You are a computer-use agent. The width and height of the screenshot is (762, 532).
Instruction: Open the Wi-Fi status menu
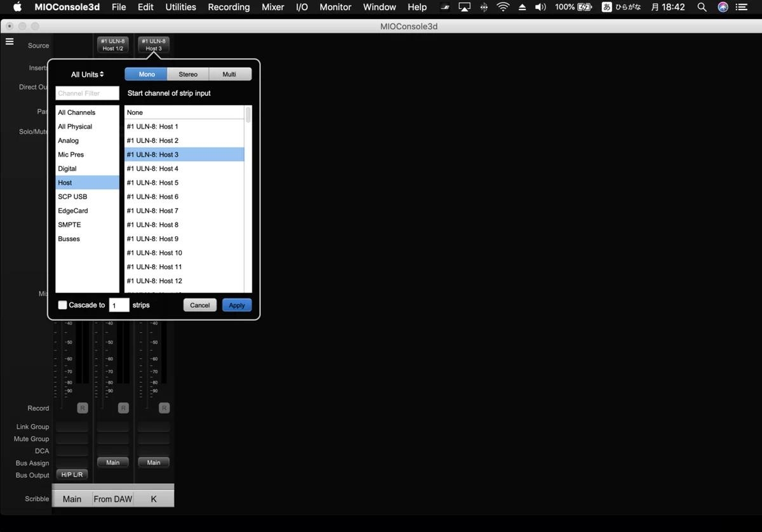(503, 7)
